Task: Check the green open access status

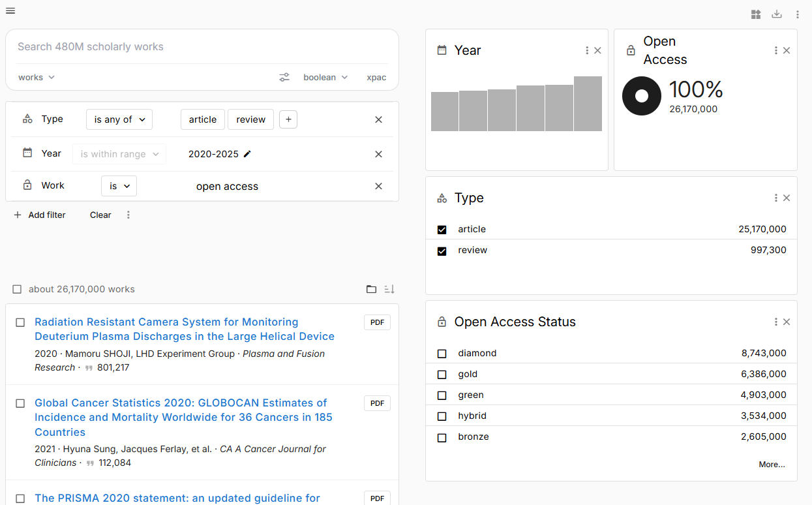Action: coord(442,395)
